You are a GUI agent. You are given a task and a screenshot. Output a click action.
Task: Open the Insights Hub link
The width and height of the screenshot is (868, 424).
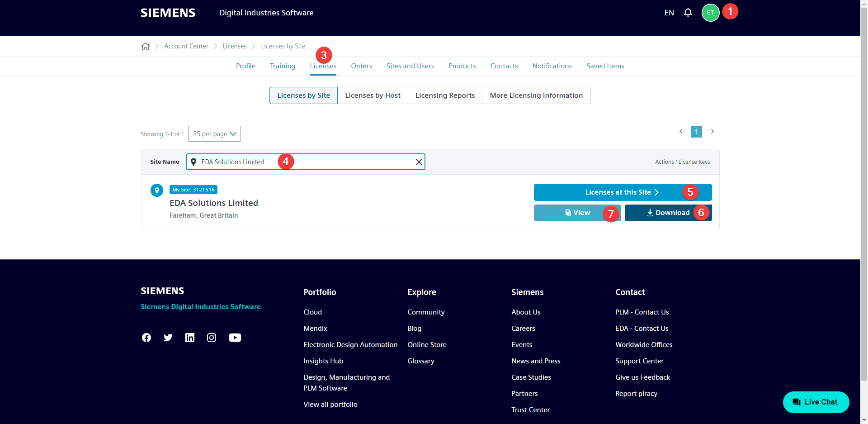[323, 361]
